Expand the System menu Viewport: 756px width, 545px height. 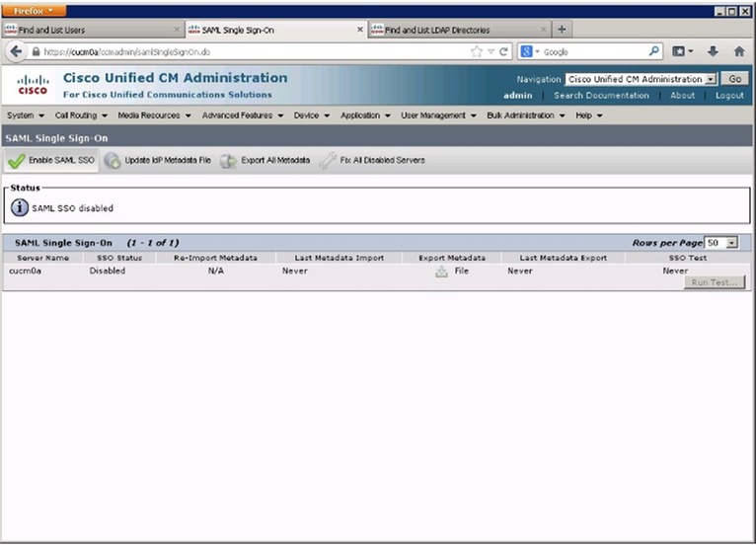[26, 116]
